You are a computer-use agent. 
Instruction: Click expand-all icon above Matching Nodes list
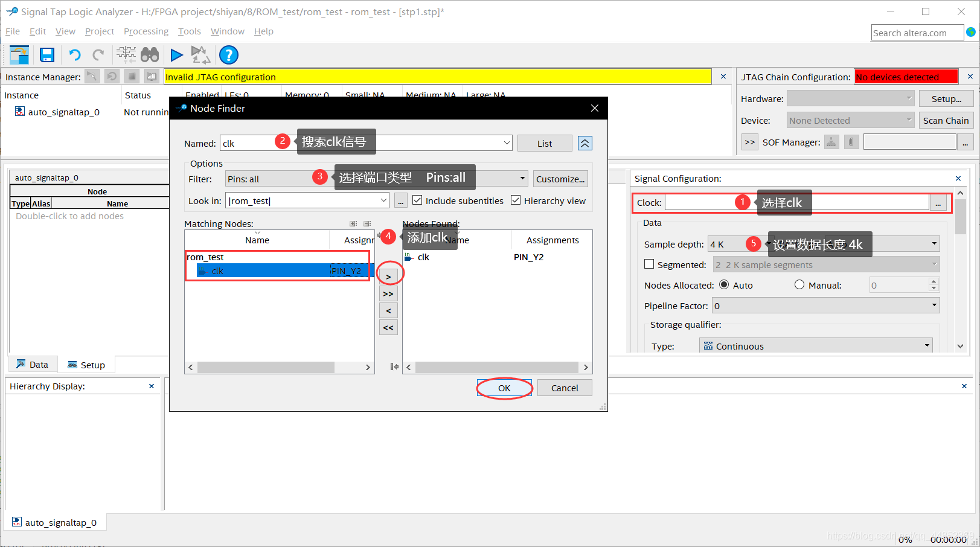coord(353,223)
